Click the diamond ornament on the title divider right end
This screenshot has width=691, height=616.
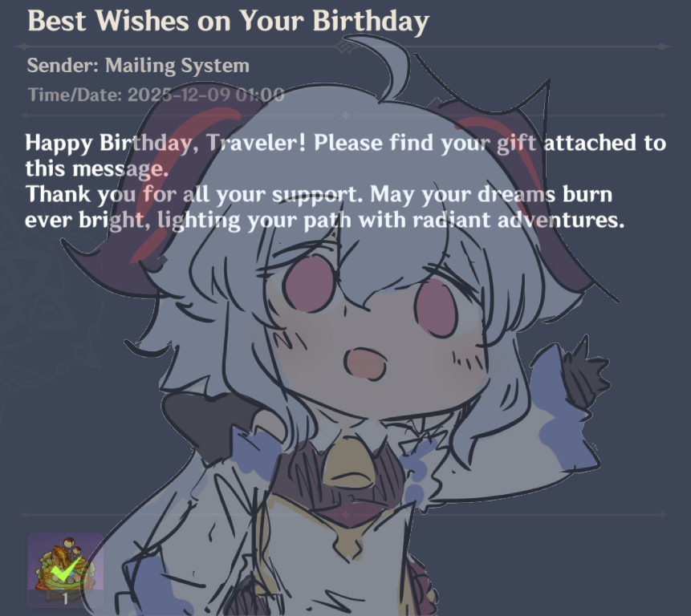(x=661, y=47)
